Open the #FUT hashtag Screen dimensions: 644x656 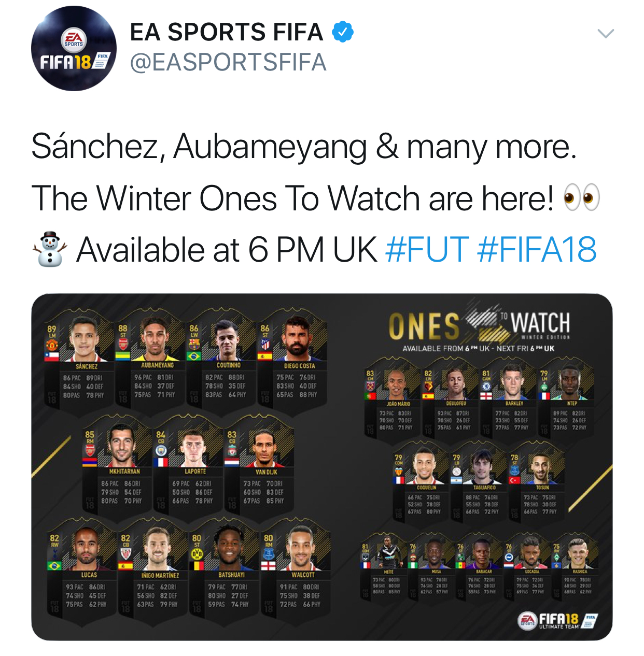pos(427,250)
